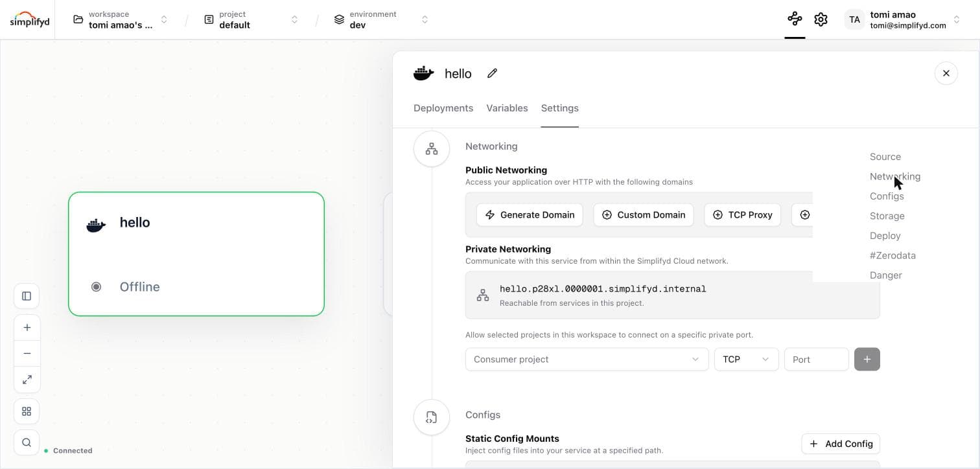Viewport: 980px width, 469px height.
Task: Click Generate Domain button
Action: click(530, 214)
